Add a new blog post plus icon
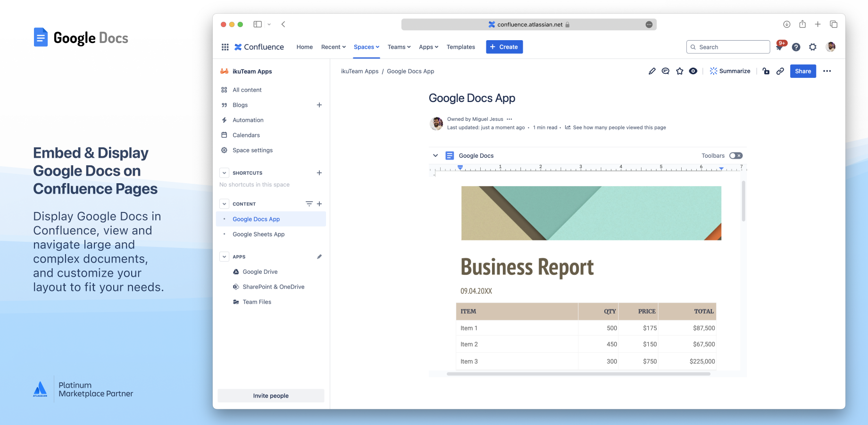The height and width of the screenshot is (425, 868). click(x=319, y=105)
